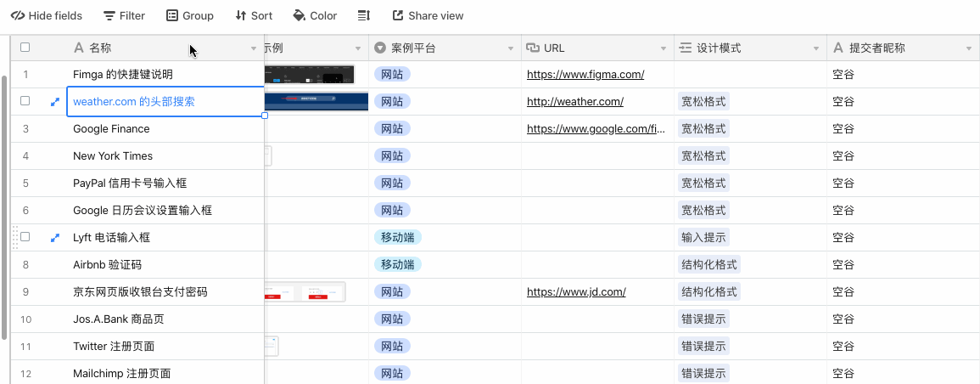Screen dimensions: 980x384
Task: Click the 京东 example thumbnail
Action: pos(305,292)
